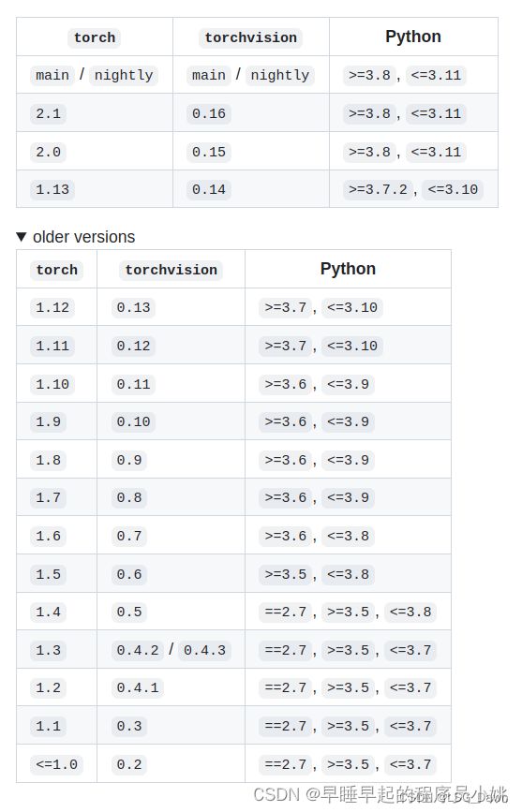This screenshot has height=812, width=522.
Task: Click the older versions summary text
Action: (83, 237)
